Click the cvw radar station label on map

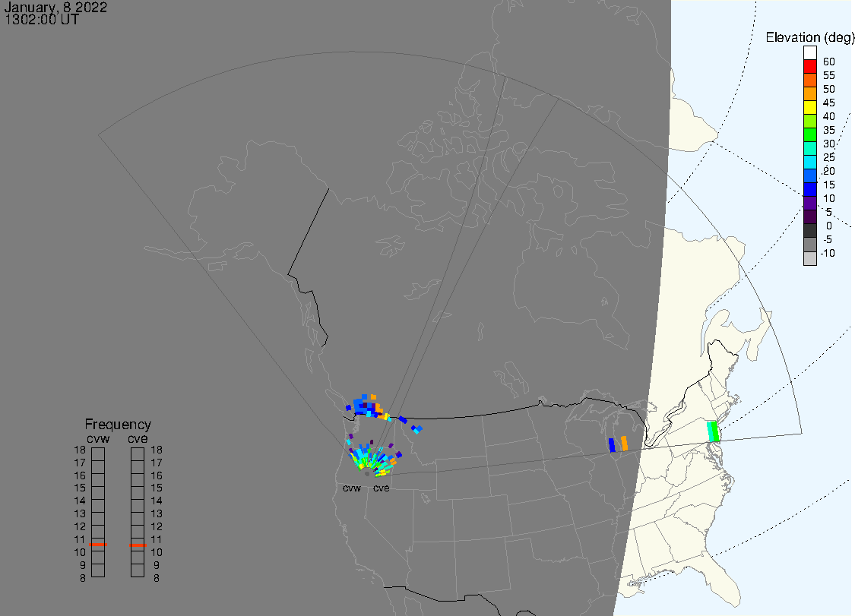click(352, 488)
